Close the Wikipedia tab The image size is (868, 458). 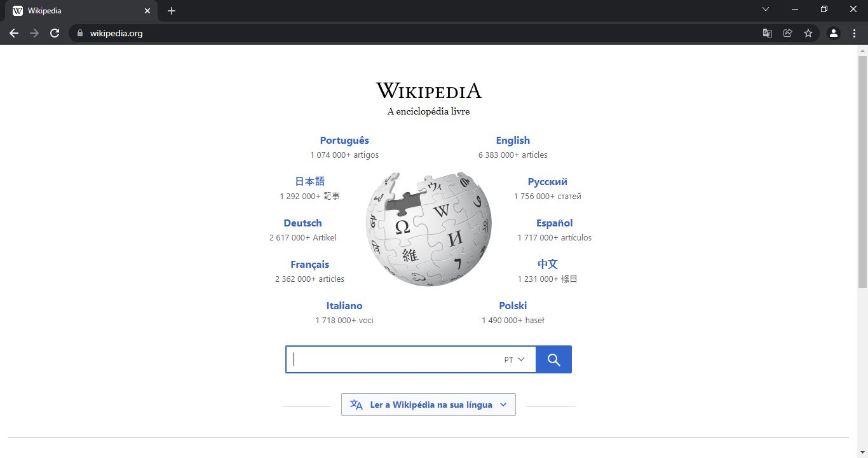[x=147, y=11]
